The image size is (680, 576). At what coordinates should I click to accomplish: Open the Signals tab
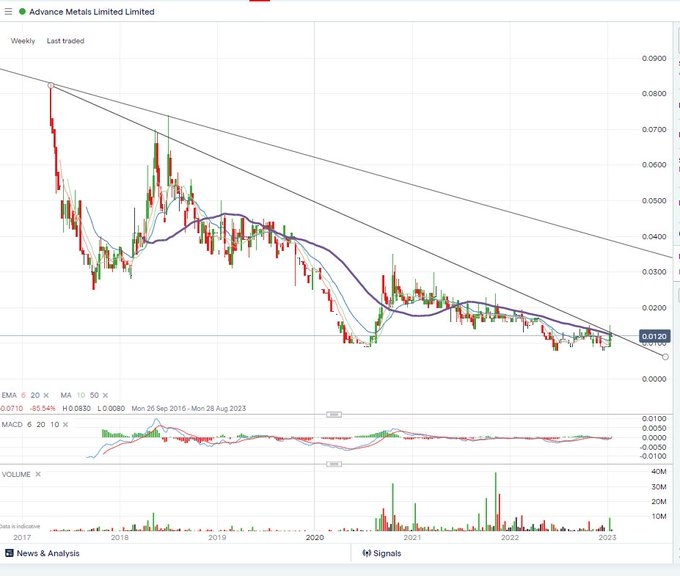point(382,553)
